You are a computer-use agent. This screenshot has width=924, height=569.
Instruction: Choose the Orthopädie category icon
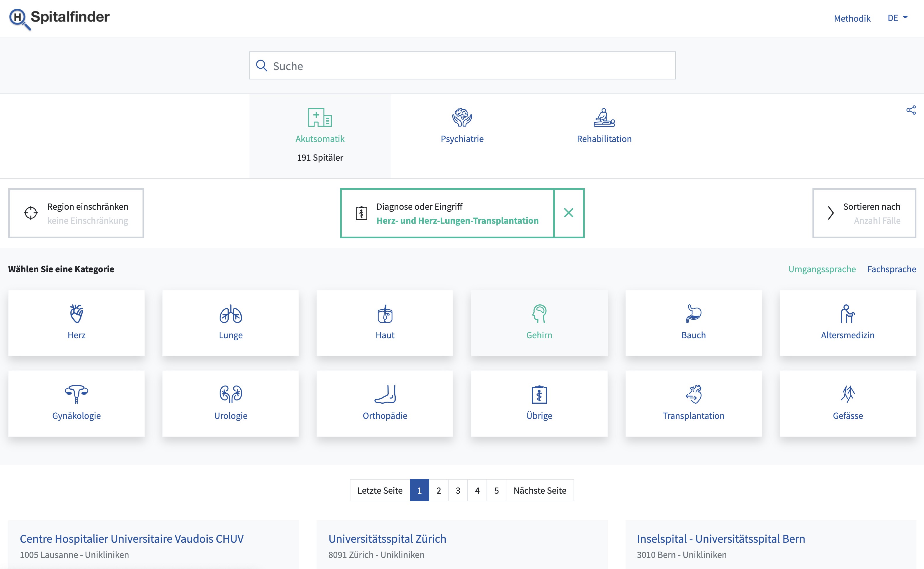pyautogui.click(x=385, y=394)
